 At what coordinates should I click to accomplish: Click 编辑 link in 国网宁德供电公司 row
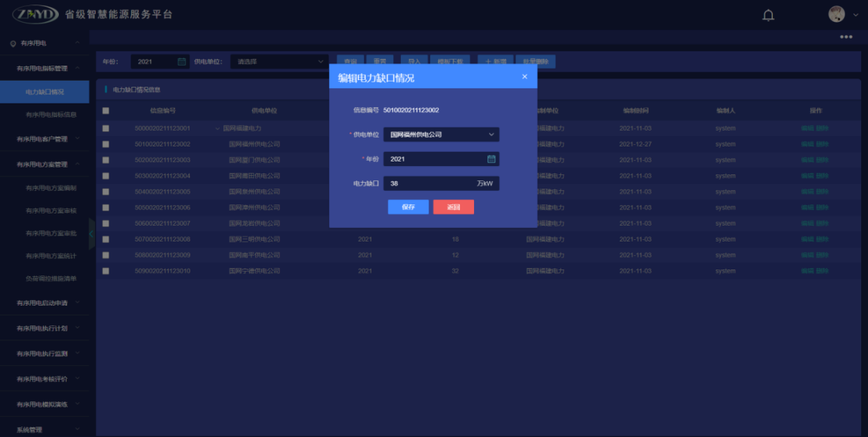pos(808,272)
